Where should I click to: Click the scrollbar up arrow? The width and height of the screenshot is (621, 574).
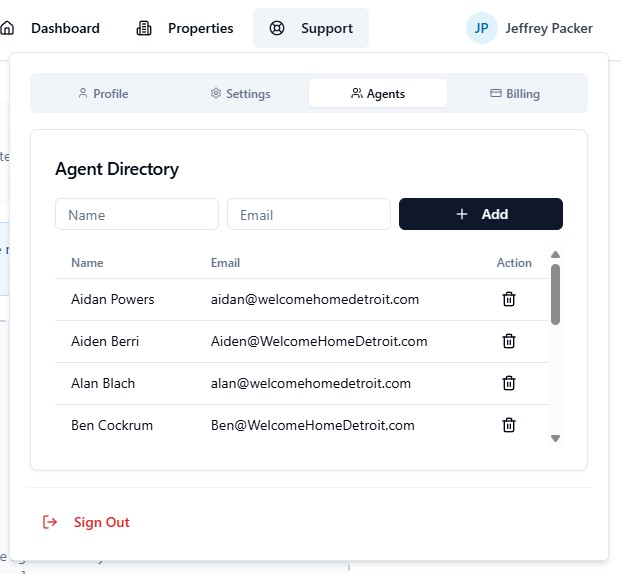555,254
